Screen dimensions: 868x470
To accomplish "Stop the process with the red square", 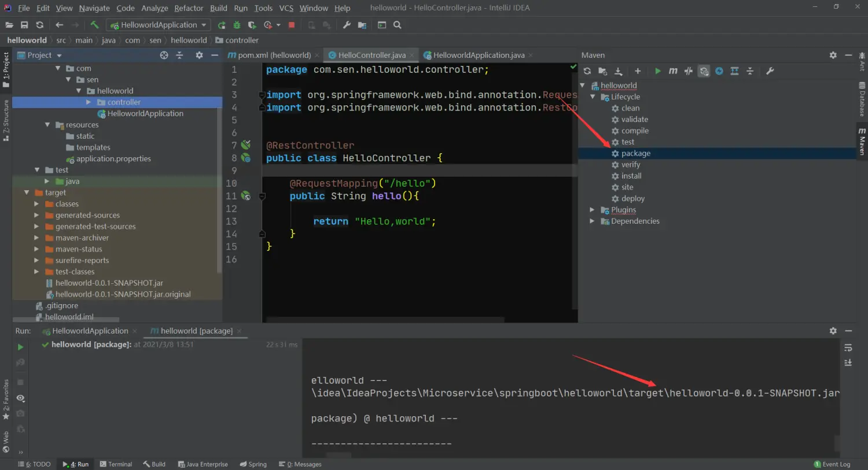I will [292, 25].
